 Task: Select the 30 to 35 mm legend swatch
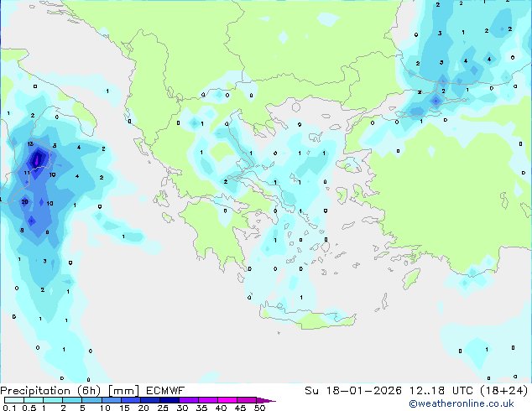pyautogui.click(x=189, y=400)
